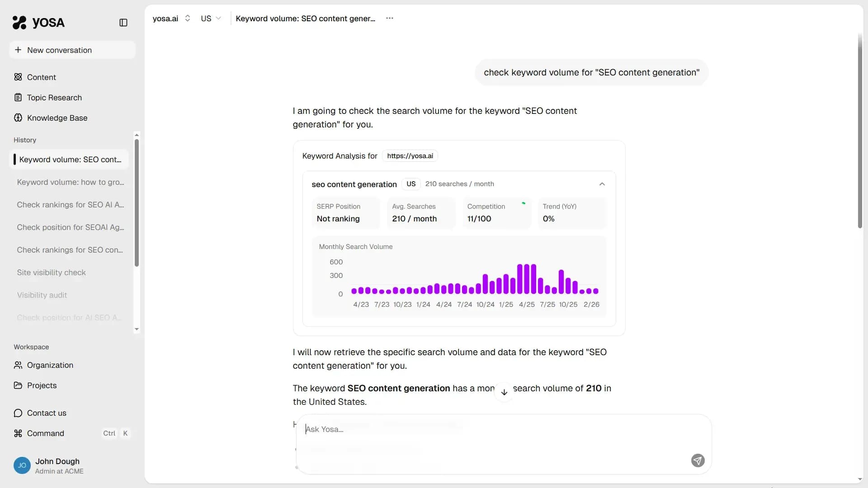Click the 10/24 label on chart axis
868x488 pixels.
click(x=485, y=305)
